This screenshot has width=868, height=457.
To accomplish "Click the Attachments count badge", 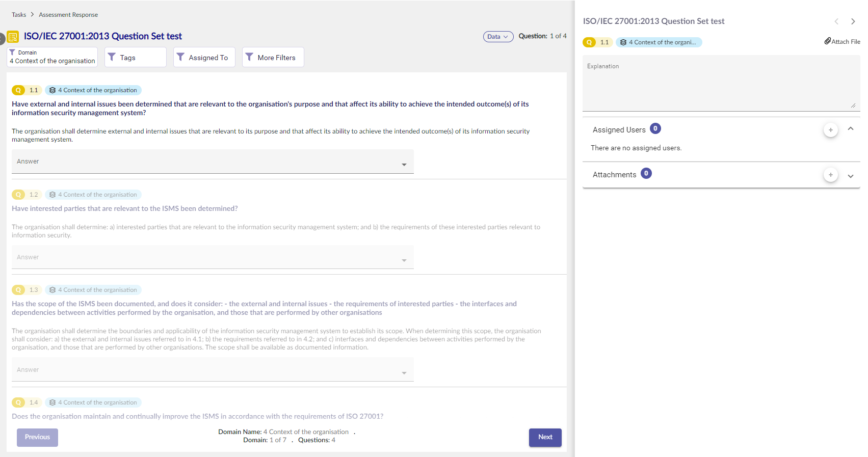I will (646, 173).
